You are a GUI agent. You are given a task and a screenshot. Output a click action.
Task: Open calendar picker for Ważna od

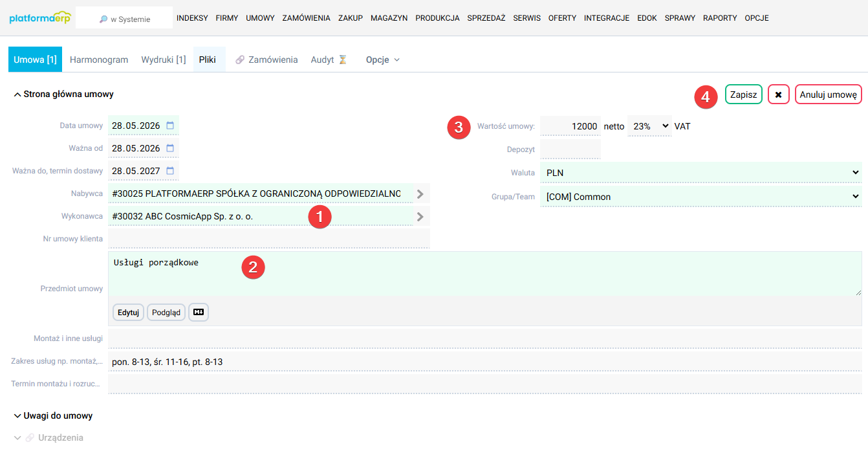(x=170, y=148)
